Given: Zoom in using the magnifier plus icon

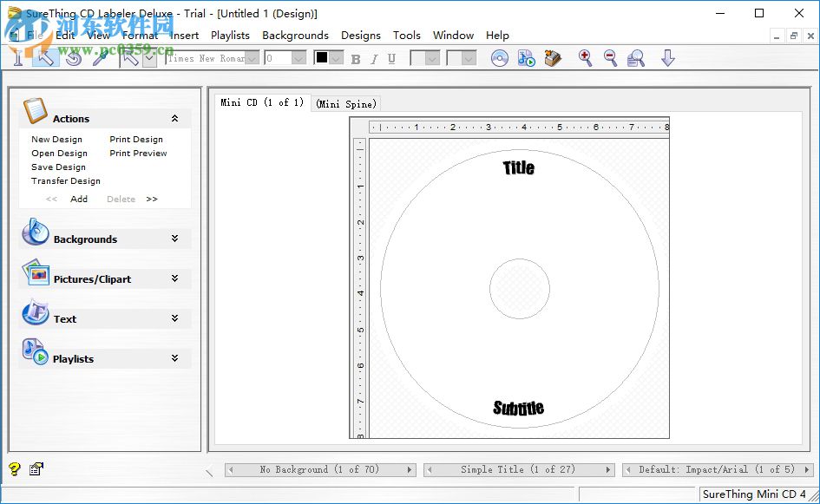Looking at the screenshot, I should point(585,58).
